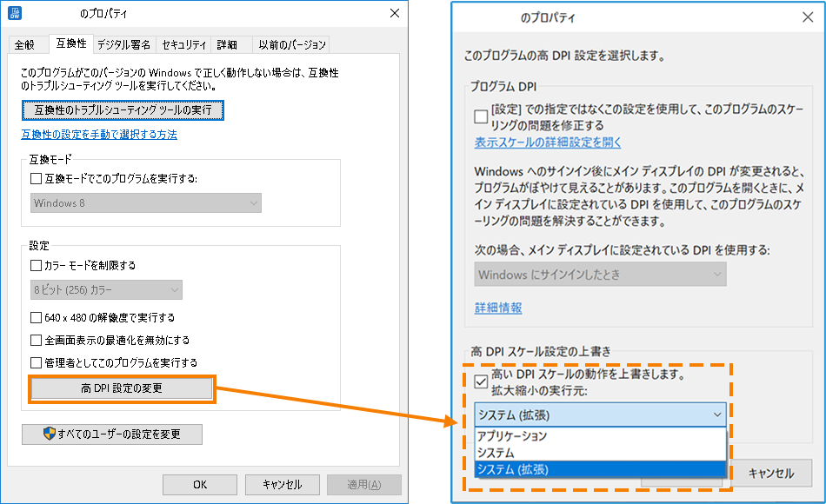Click the shield icon on すべてのユーザーの設定を変更
Image resolution: width=826 pixels, height=504 pixels.
click(x=49, y=434)
